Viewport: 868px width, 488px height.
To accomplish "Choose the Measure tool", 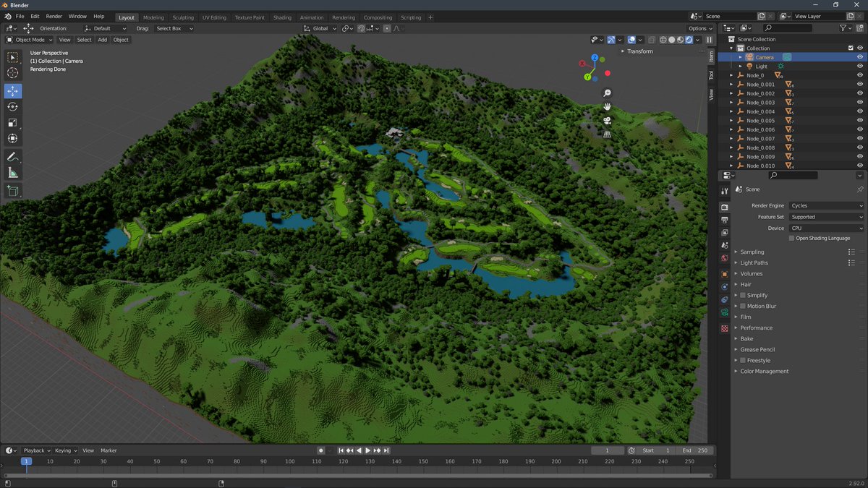I will [x=12, y=173].
